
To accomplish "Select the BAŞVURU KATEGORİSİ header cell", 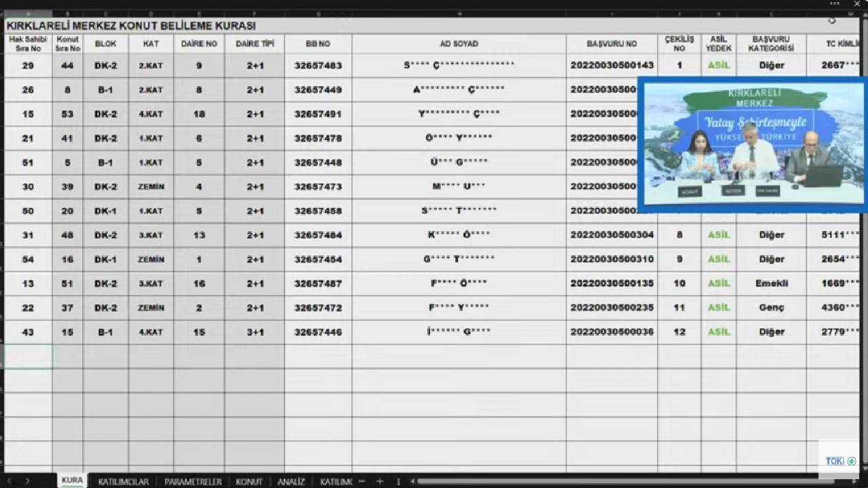I will click(x=771, y=44).
